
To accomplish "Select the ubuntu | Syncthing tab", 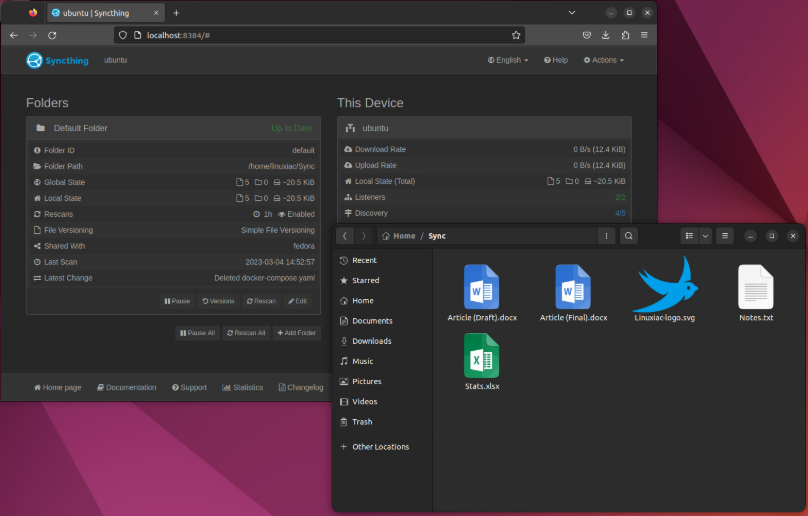I will point(106,13).
